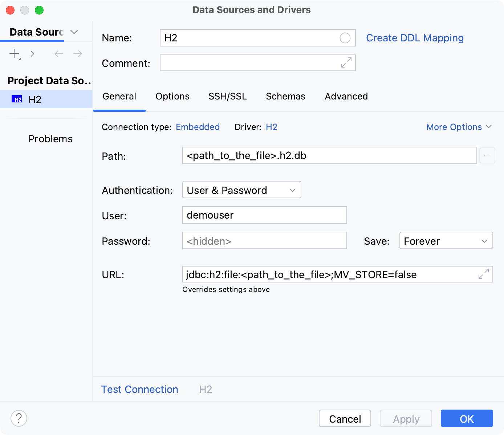Open the Schemas tab
Image resolution: width=504 pixels, height=435 pixels.
285,96
